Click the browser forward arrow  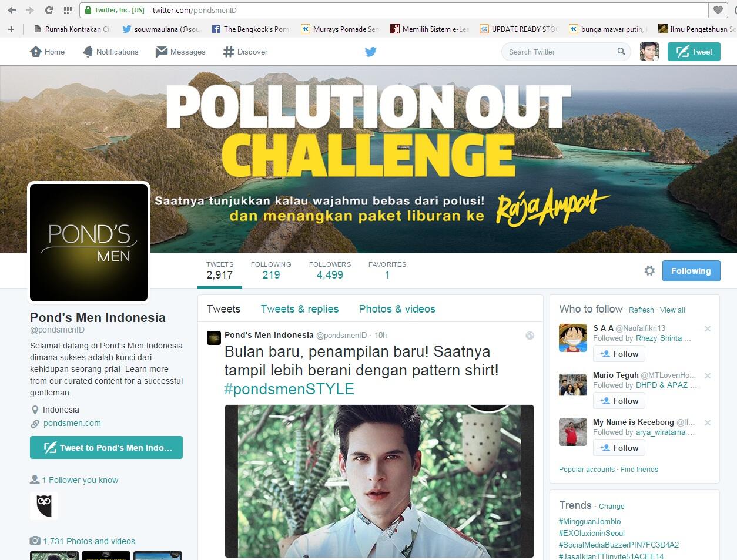click(x=30, y=10)
